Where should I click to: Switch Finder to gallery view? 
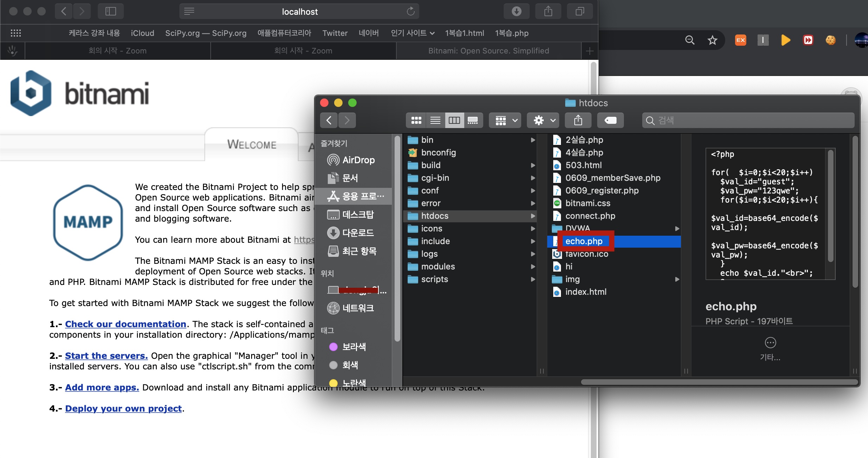coord(473,120)
